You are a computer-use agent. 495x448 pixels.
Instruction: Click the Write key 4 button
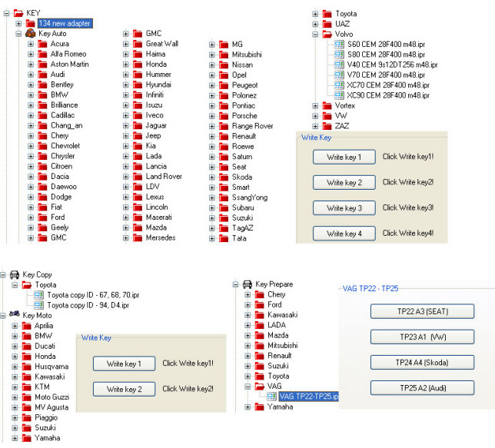[344, 234]
